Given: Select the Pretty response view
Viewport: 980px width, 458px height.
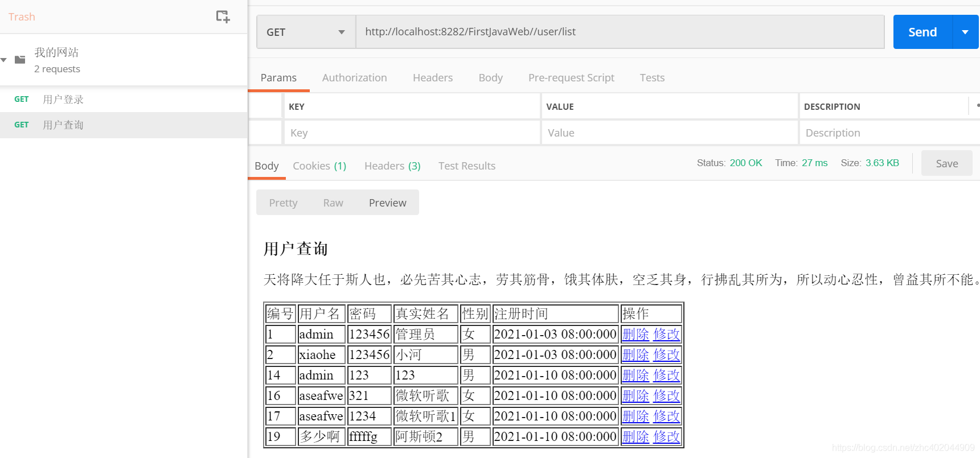Looking at the screenshot, I should click(x=283, y=203).
